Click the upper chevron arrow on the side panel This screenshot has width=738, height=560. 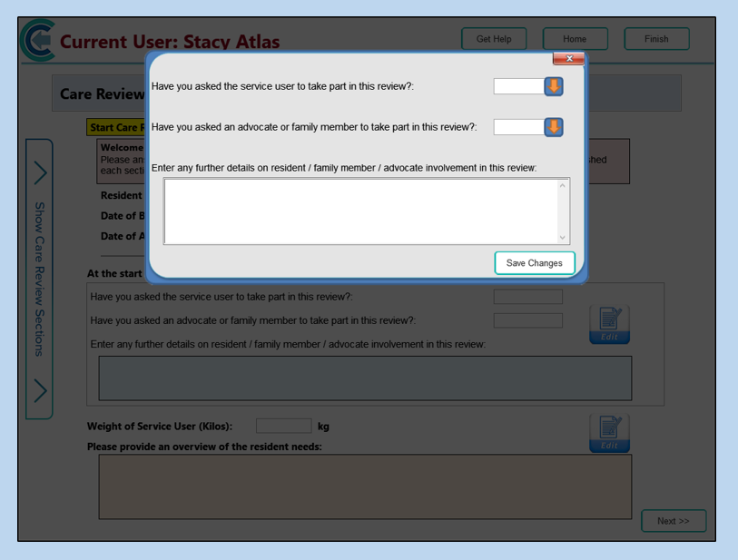[x=39, y=172]
